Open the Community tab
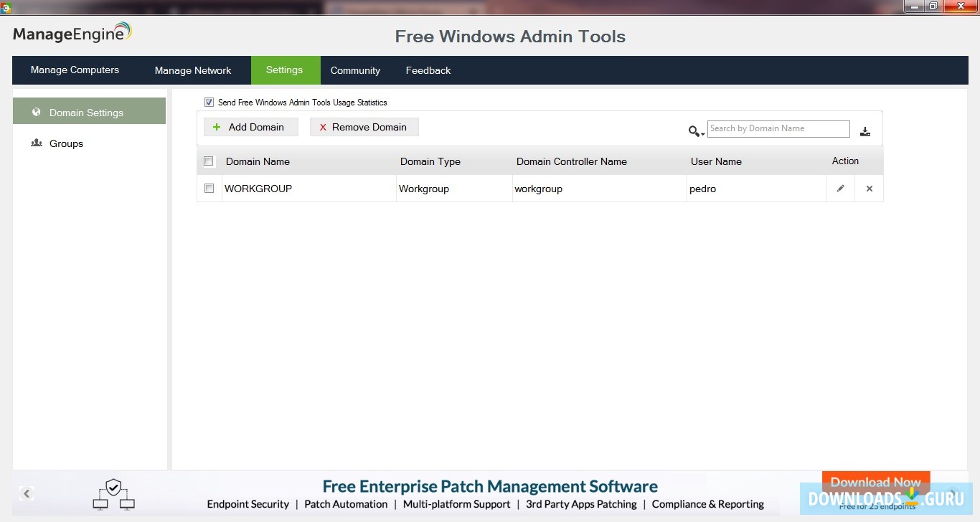This screenshot has width=980, height=522. click(x=355, y=70)
